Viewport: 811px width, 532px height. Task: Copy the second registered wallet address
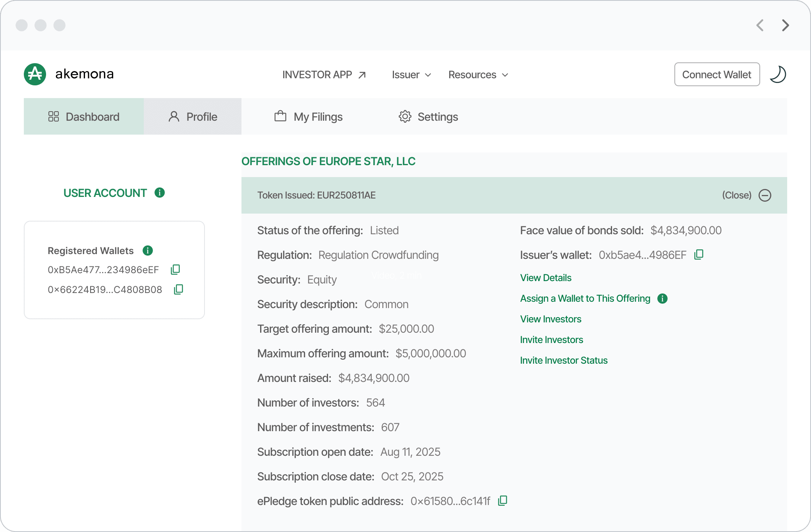tap(178, 289)
